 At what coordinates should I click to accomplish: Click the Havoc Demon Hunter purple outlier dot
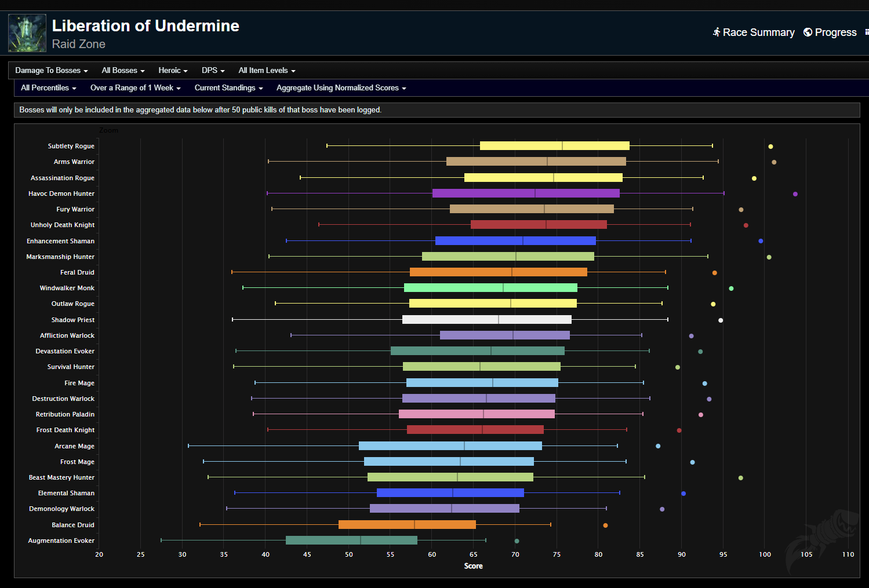(x=795, y=194)
